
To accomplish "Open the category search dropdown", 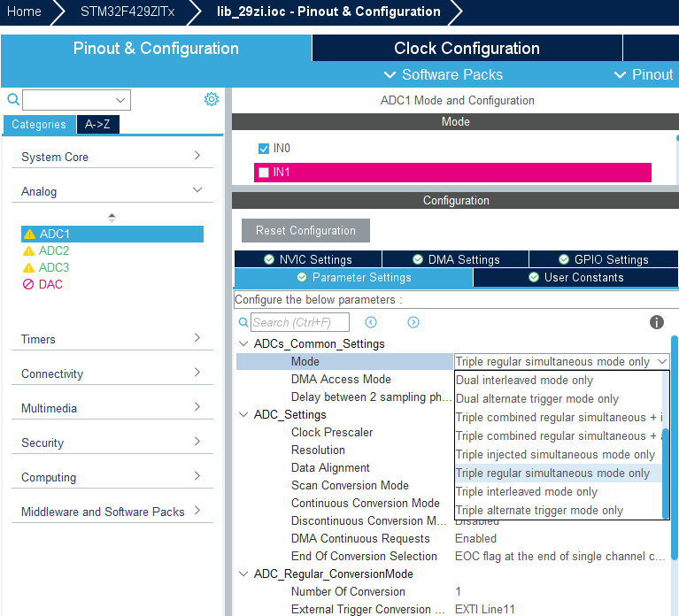I will 120,100.
